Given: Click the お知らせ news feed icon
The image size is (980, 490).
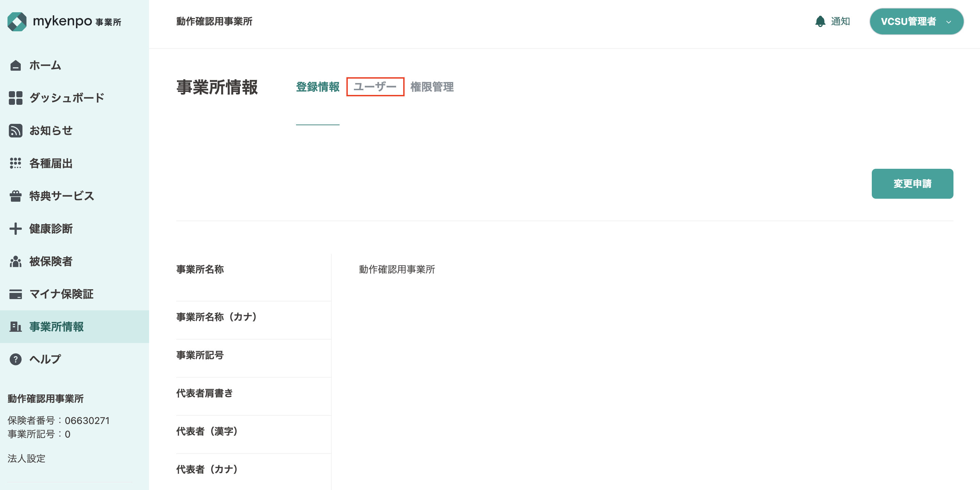Looking at the screenshot, I should coord(16,130).
